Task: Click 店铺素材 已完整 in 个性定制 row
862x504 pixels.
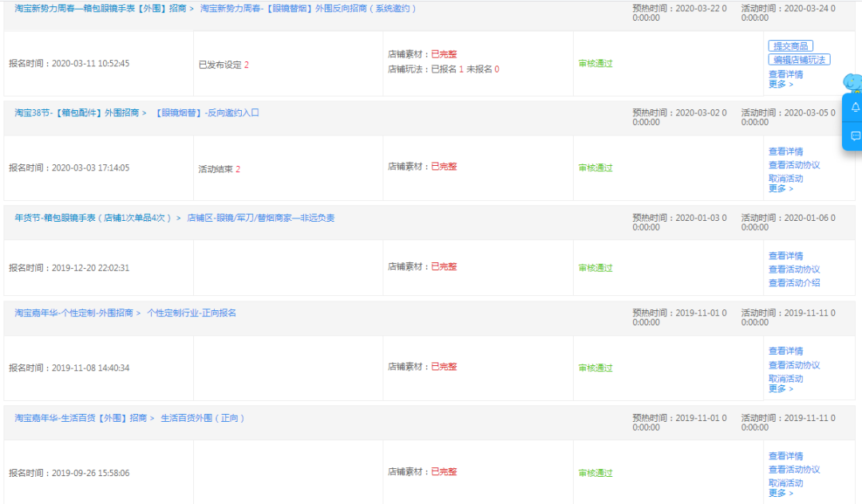Action: (422, 367)
